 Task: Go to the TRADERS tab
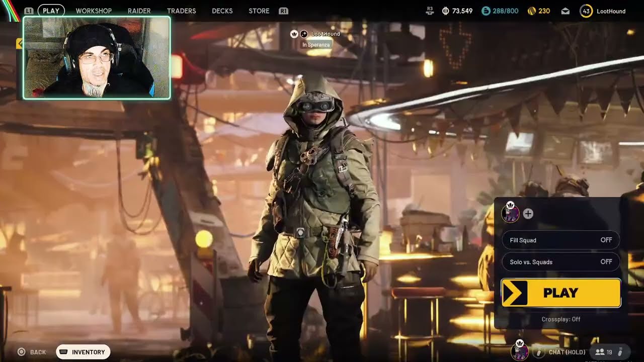pyautogui.click(x=181, y=11)
